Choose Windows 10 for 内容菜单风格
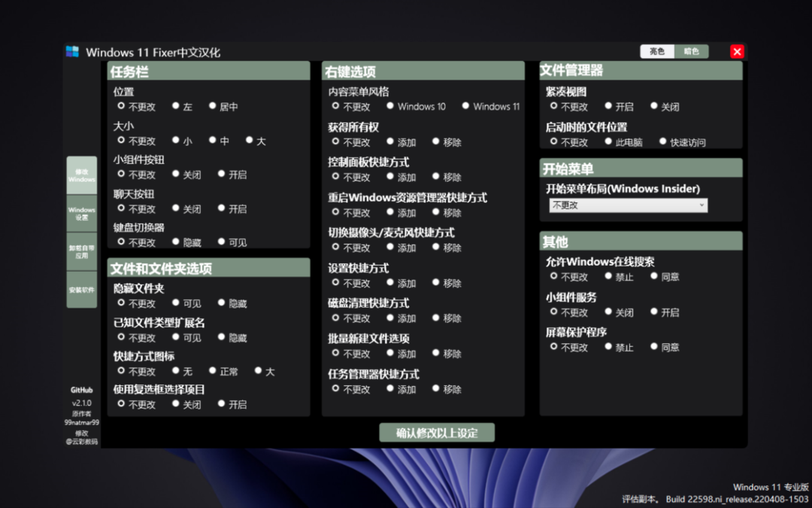812x508 pixels. coord(416,106)
